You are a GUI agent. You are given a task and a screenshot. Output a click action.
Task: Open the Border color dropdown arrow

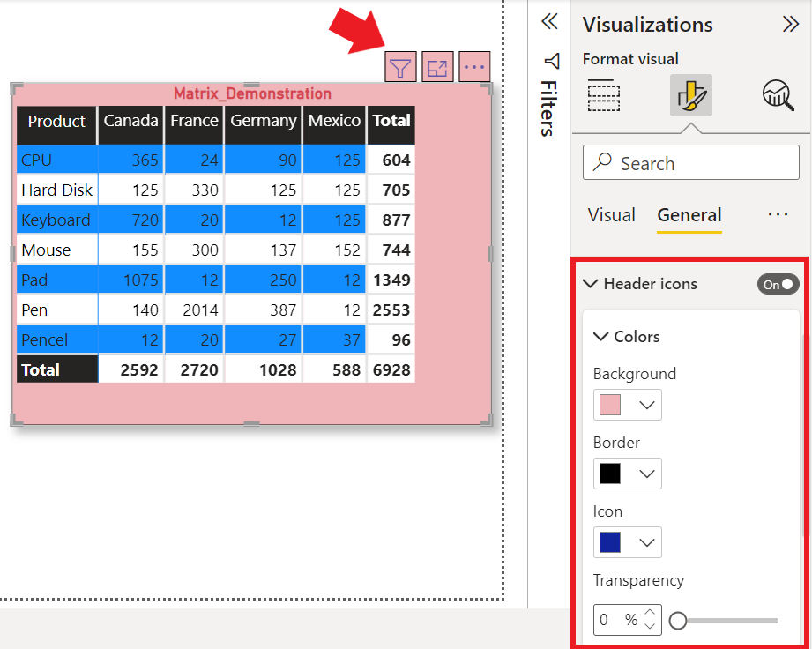tap(647, 474)
